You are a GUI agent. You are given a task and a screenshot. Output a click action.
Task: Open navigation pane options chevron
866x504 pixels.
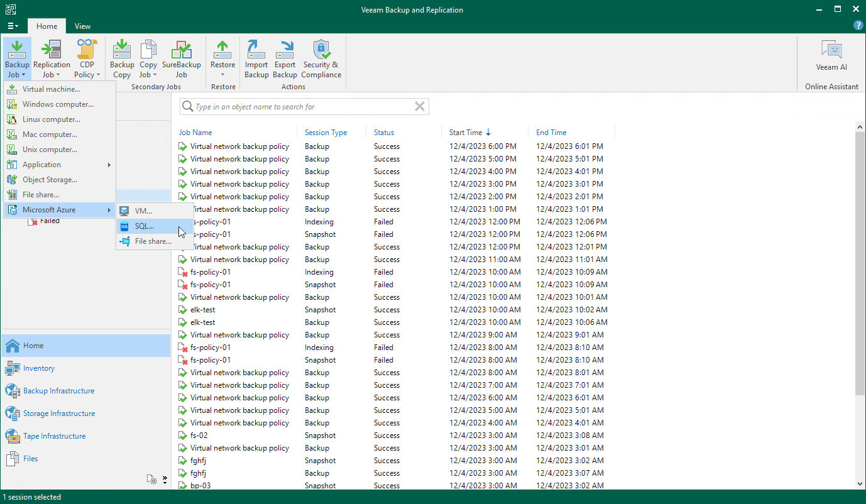[165, 479]
